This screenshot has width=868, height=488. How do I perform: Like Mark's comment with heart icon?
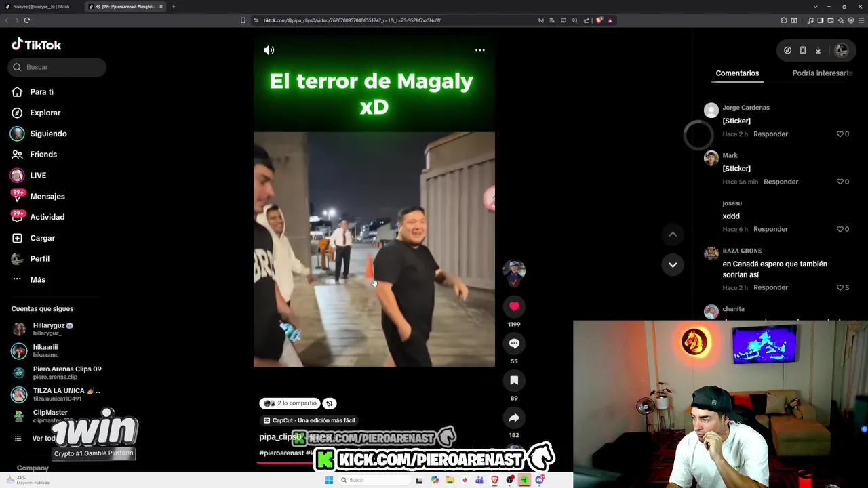click(x=840, y=182)
